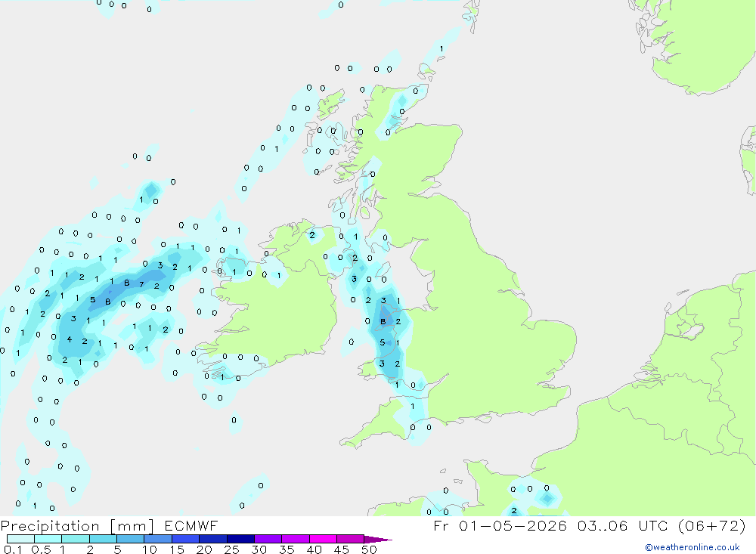Click the '2' value over Northern Ireland
The height and width of the screenshot is (554, 756).
tap(312, 235)
